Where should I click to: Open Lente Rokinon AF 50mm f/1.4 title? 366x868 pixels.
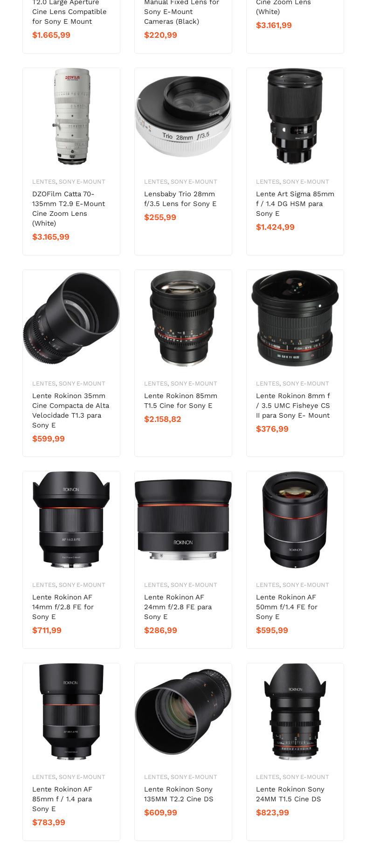tap(287, 607)
